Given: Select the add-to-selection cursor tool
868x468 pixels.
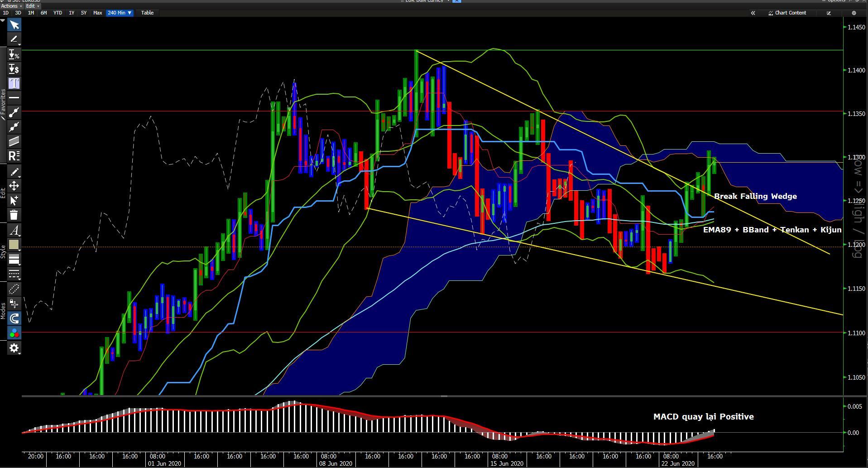Looking at the screenshot, I should click(x=14, y=200).
